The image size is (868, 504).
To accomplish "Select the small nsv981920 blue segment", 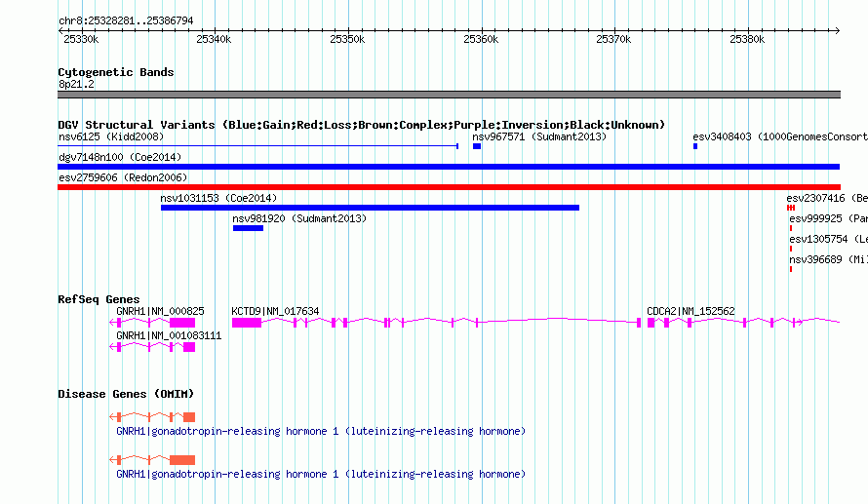I will (248, 228).
